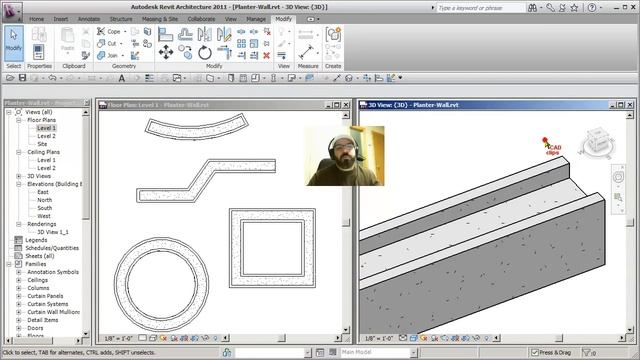Image resolution: width=640 pixels, height=360 pixels.
Task: Choose Mirror - Draw Axis tool
Action: [224, 34]
